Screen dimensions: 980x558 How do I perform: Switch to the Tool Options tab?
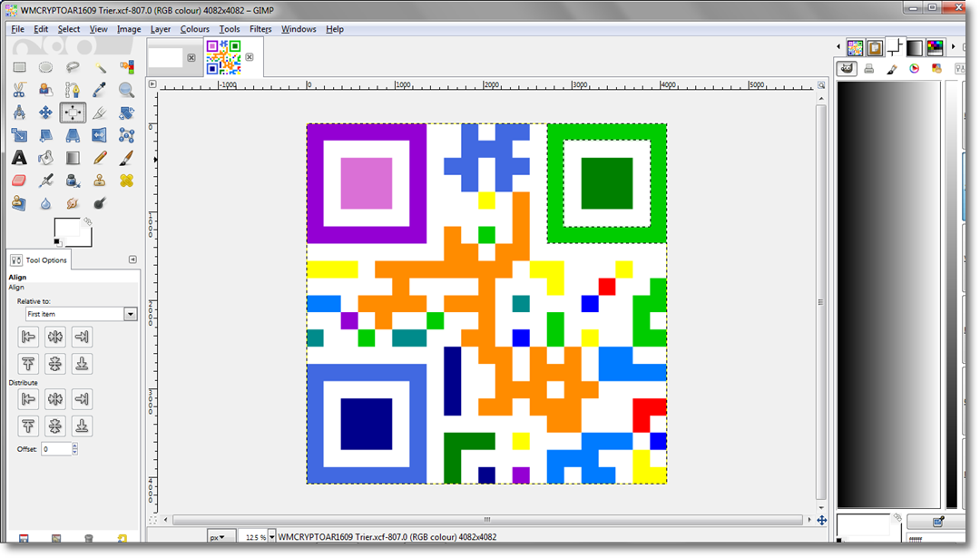click(39, 259)
